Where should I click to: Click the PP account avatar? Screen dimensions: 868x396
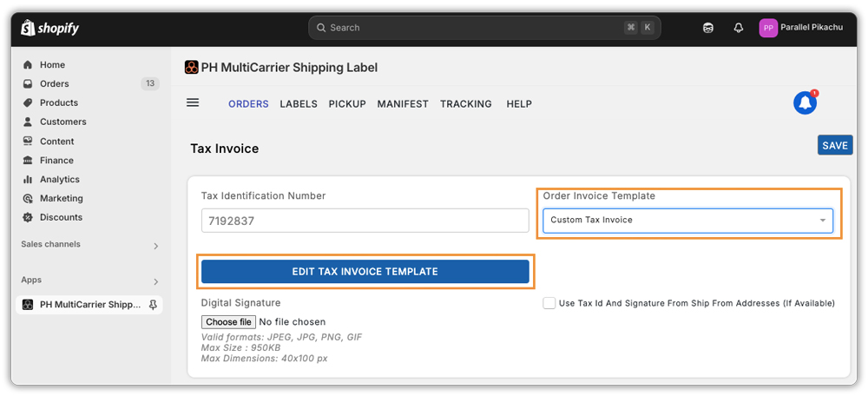[x=768, y=28]
